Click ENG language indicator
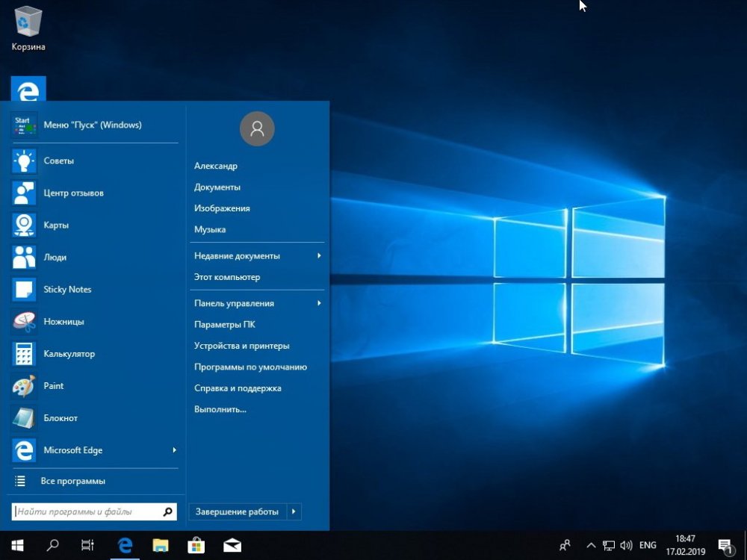This screenshot has height=560, width=747. coord(648,545)
